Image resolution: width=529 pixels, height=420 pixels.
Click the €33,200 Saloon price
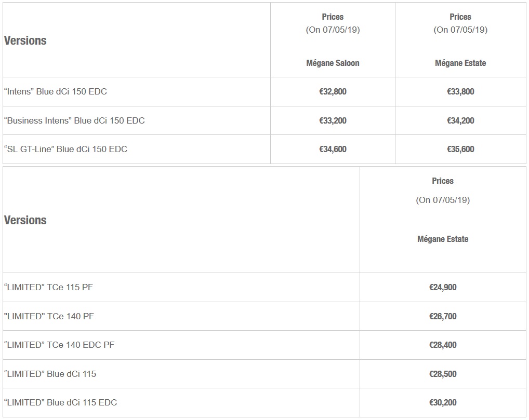coord(333,120)
